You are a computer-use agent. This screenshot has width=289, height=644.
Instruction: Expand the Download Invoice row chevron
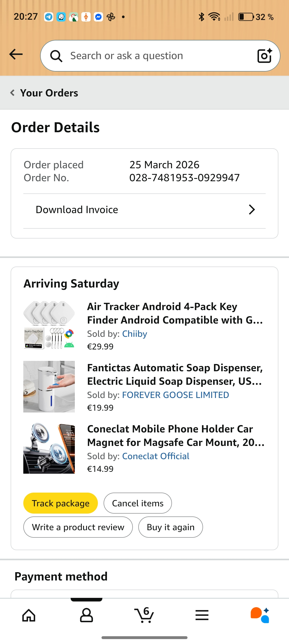pyautogui.click(x=252, y=209)
